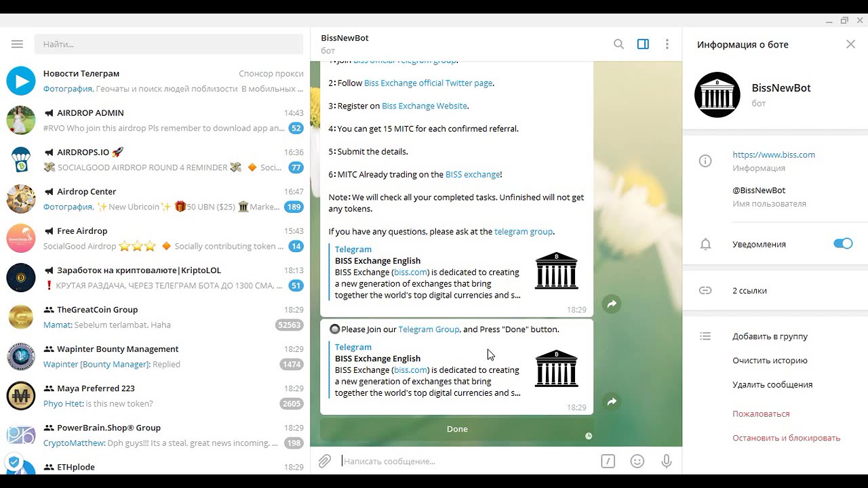Click the biss.com link in lower preview
The height and width of the screenshot is (488, 868).
tap(410, 370)
